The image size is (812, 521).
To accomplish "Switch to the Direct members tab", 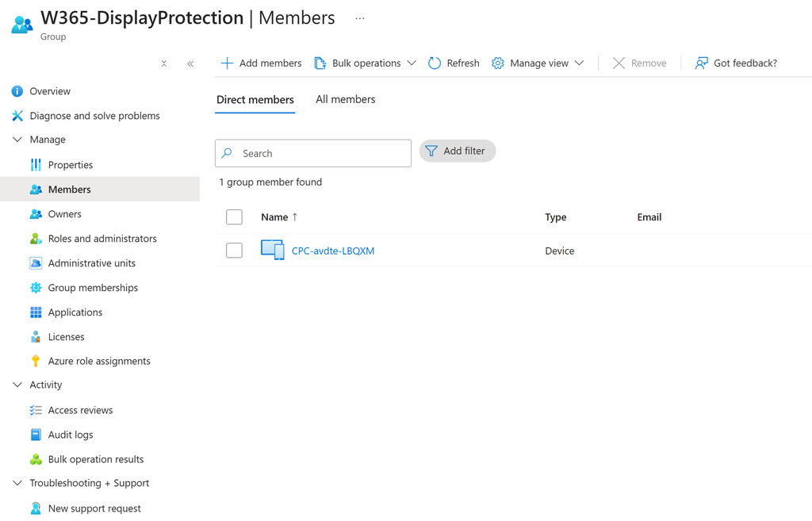I will [255, 99].
